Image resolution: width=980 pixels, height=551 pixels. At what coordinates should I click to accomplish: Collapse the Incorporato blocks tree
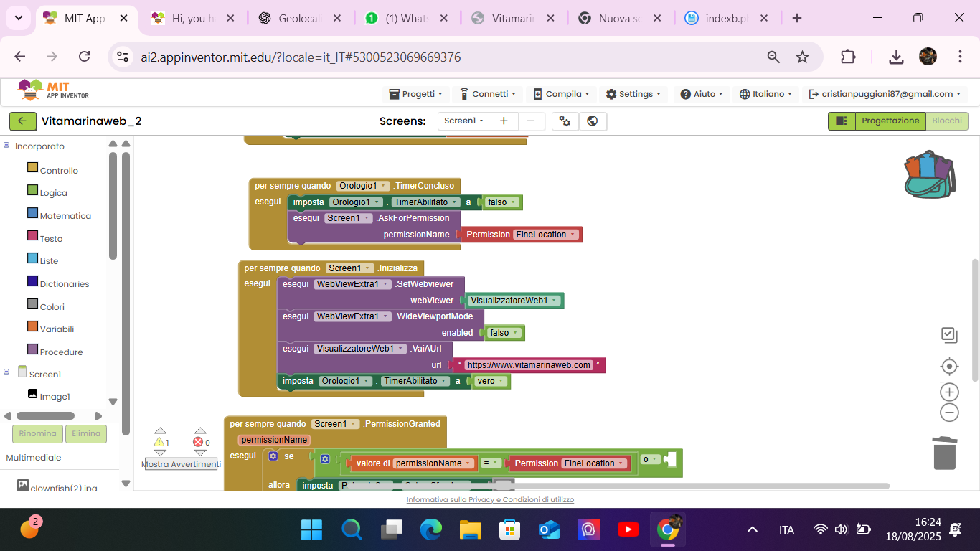click(6, 146)
